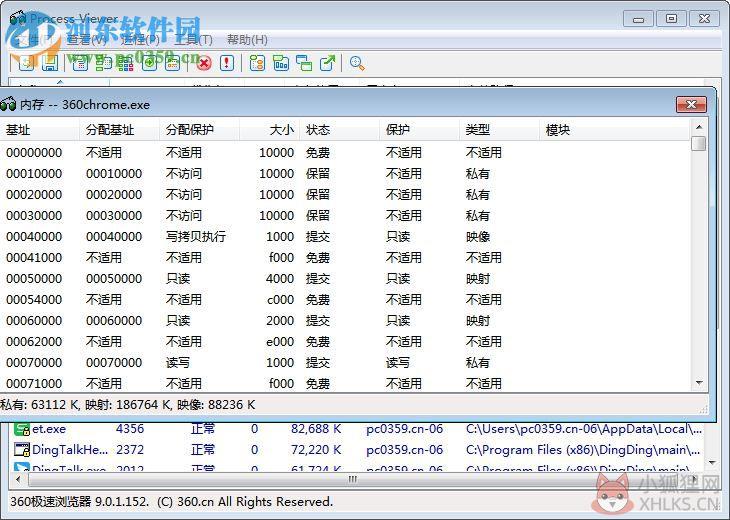This screenshot has height=520, width=730.
Task: Open the 查看(V) menu
Action: [87, 40]
